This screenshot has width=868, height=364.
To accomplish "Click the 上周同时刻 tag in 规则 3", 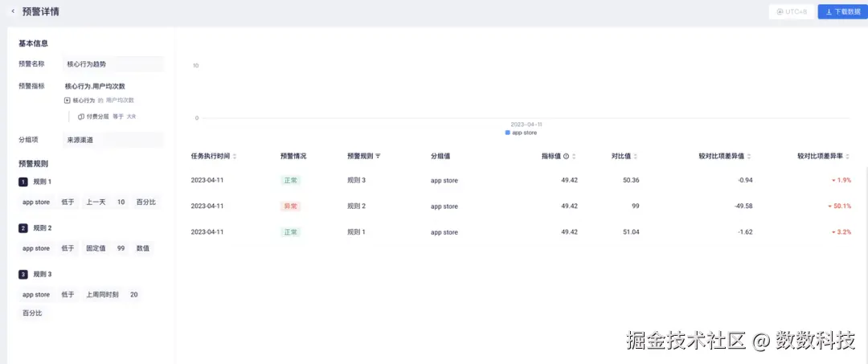I will pyautogui.click(x=102, y=295).
